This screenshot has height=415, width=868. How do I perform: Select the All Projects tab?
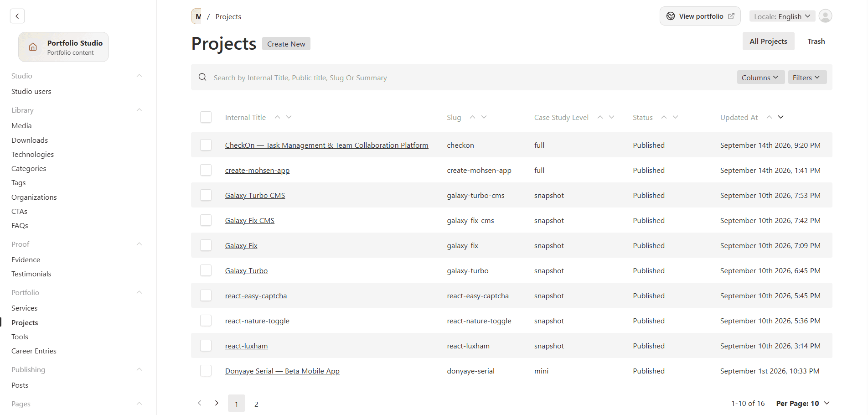coord(768,41)
